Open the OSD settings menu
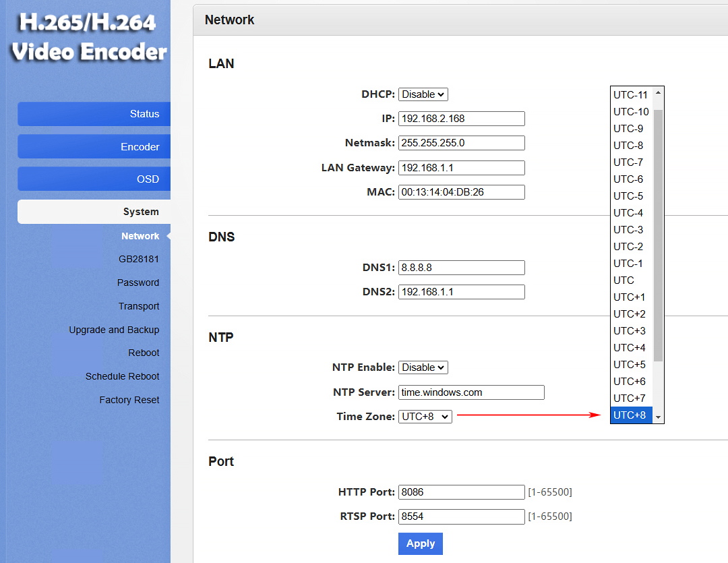The height and width of the screenshot is (563, 728). click(x=94, y=179)
